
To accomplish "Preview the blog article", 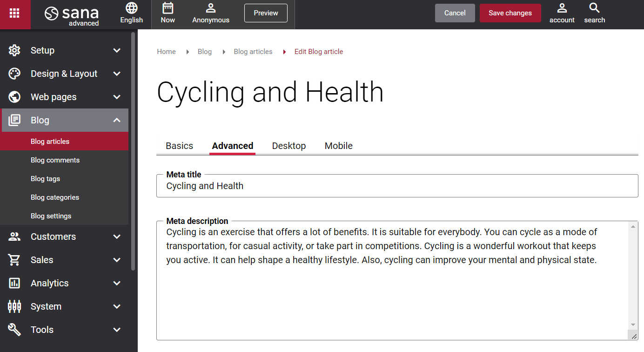I will point(266,13).
